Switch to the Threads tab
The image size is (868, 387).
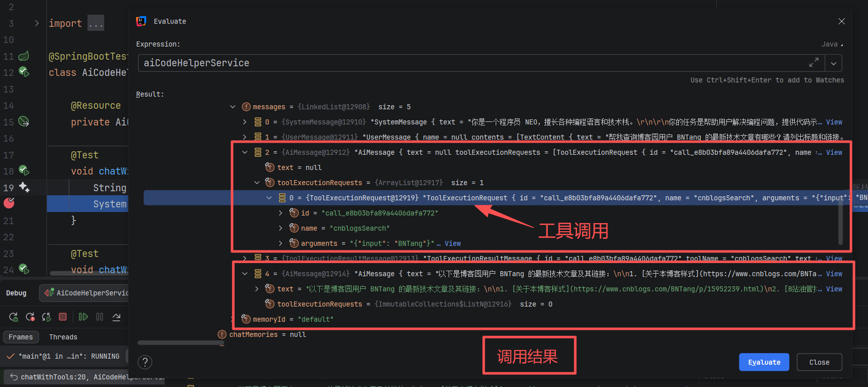click(x=63, y=337)
